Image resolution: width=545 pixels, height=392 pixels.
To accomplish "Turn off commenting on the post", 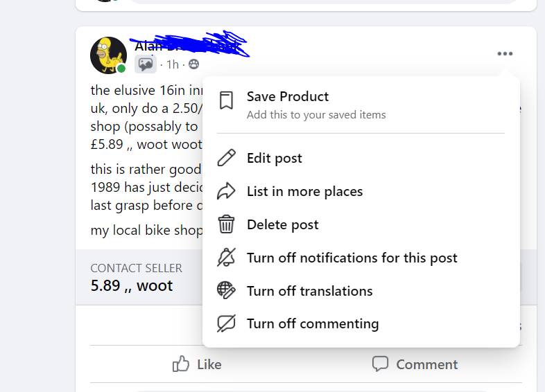I will point(312,323).
